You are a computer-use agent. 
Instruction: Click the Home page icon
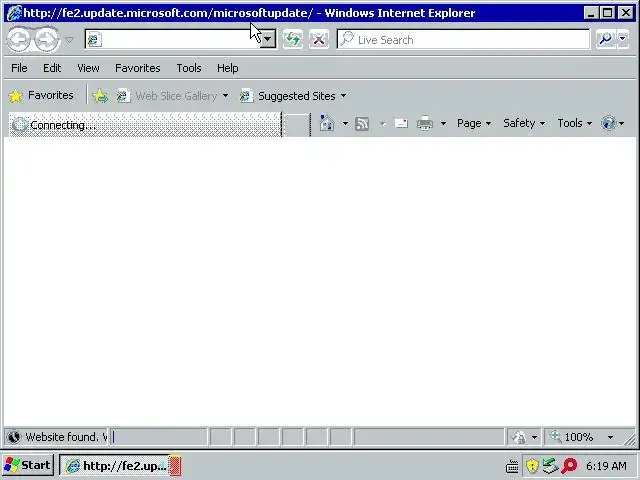click(x=327, y=123)
